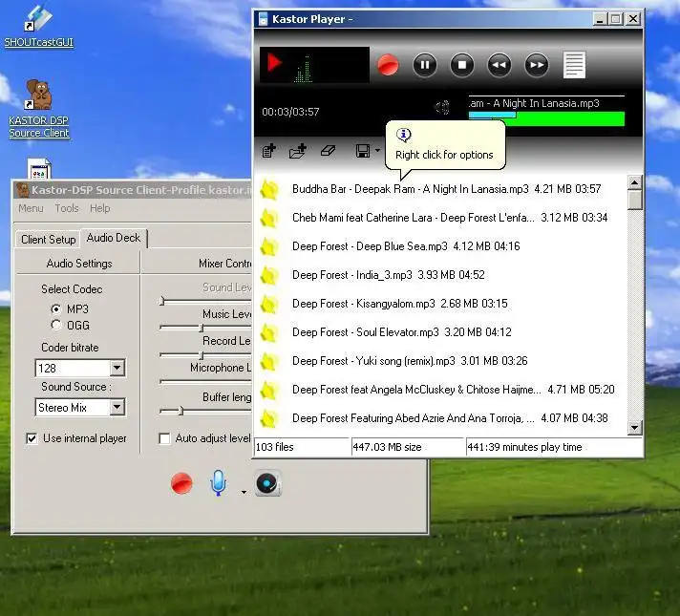This screenshot has height=616, width=680.
Task: Expand the Sound Source dropdown
Action: (x=117, y=408)
